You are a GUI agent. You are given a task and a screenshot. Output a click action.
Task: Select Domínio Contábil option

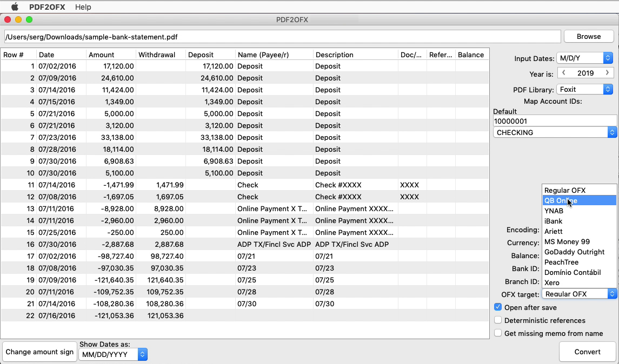tap(579, 272)
